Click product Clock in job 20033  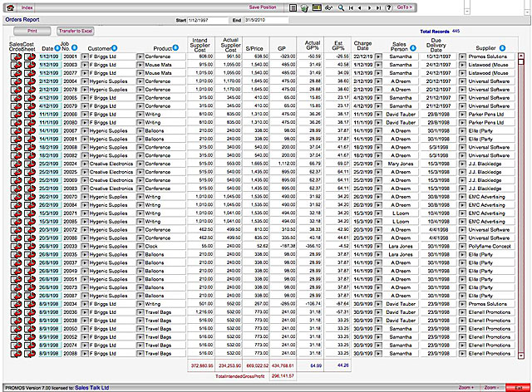[x=151, y=246]
